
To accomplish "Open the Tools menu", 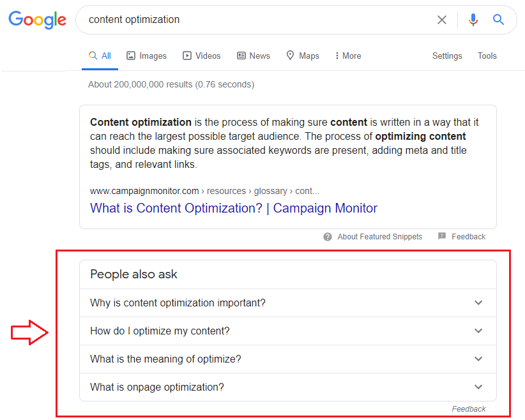I will point(487,56).
